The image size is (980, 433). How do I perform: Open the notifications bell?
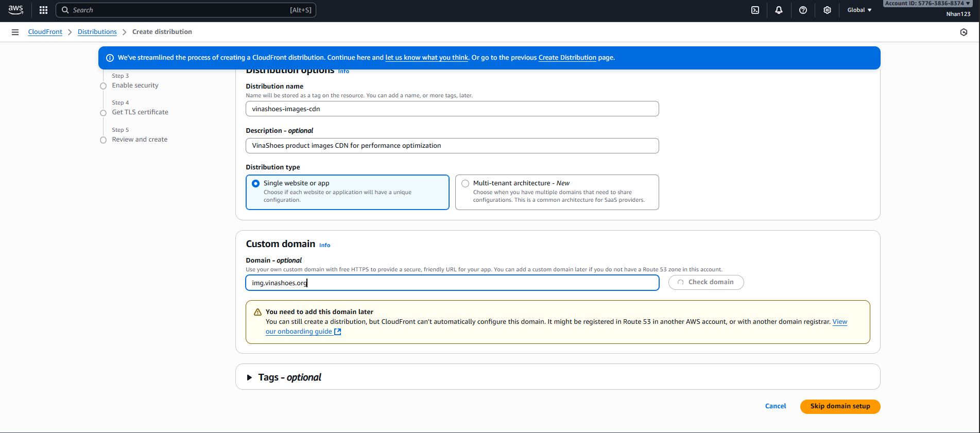coord(779,10)
